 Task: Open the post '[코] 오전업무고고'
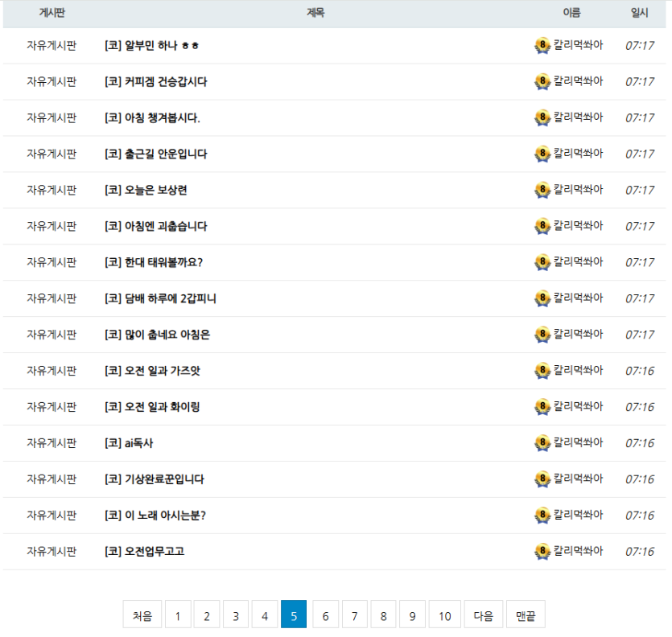pyautogui.click(x=144, y=551)
